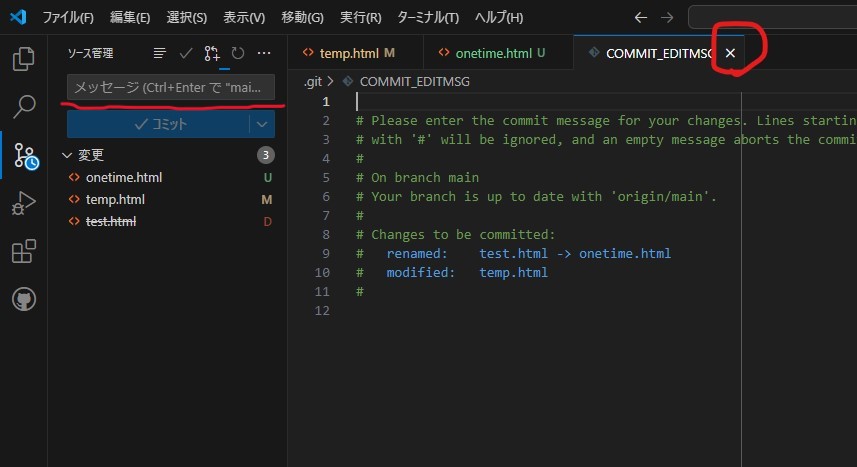Expand the commit button dropdown arrow
Image resolution: width=857 pixels, height=467 pixels.
[262, 124]
